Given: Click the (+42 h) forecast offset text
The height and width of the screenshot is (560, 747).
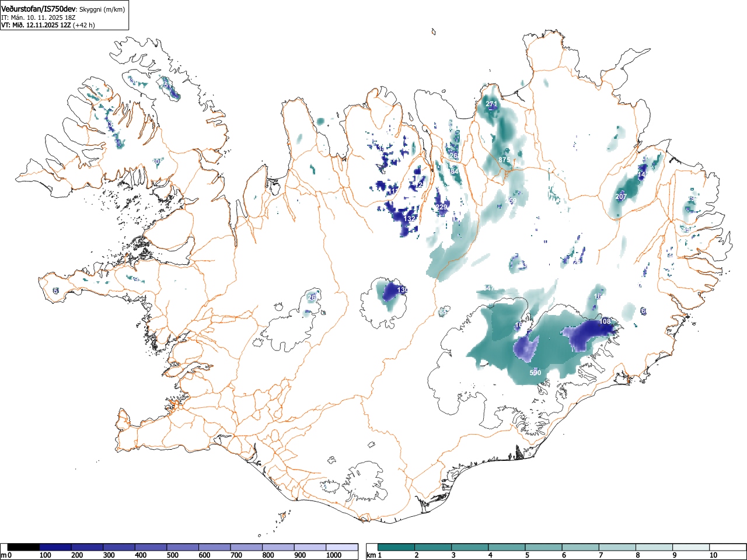Looking at the screenshot, I should tap(83, 25).
